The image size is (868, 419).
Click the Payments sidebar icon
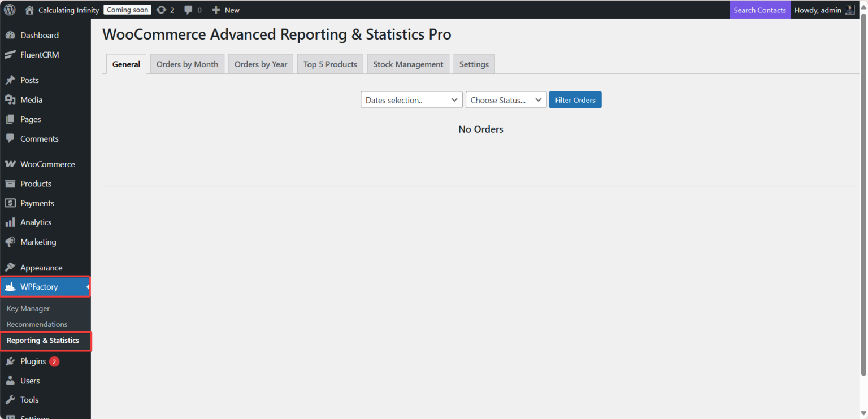10,203
